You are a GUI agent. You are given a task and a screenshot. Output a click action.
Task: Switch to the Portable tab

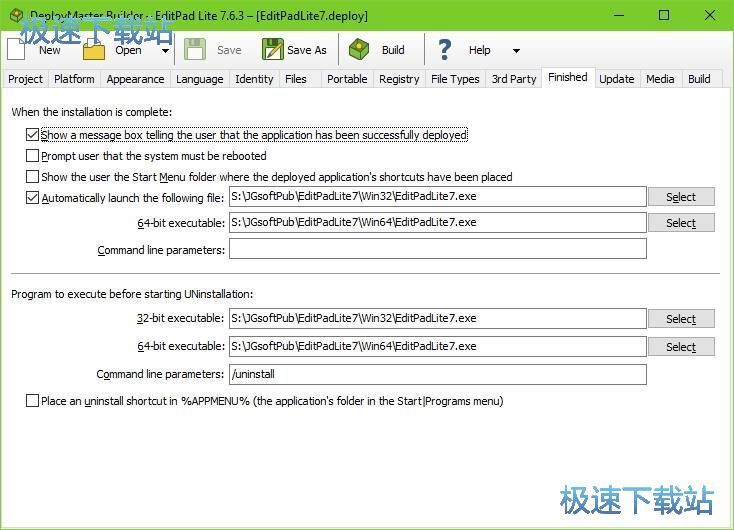(347, 79)
